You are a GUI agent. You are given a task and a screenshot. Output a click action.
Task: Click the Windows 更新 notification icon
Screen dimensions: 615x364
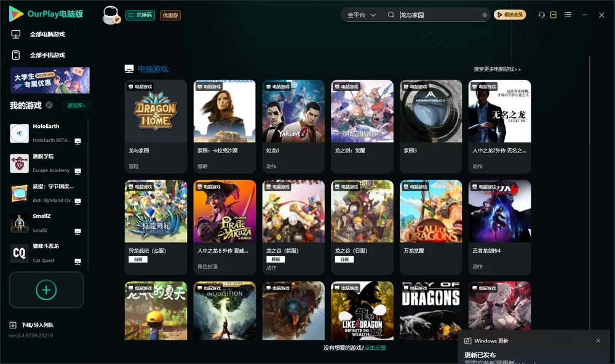click(x=467, y=341)
